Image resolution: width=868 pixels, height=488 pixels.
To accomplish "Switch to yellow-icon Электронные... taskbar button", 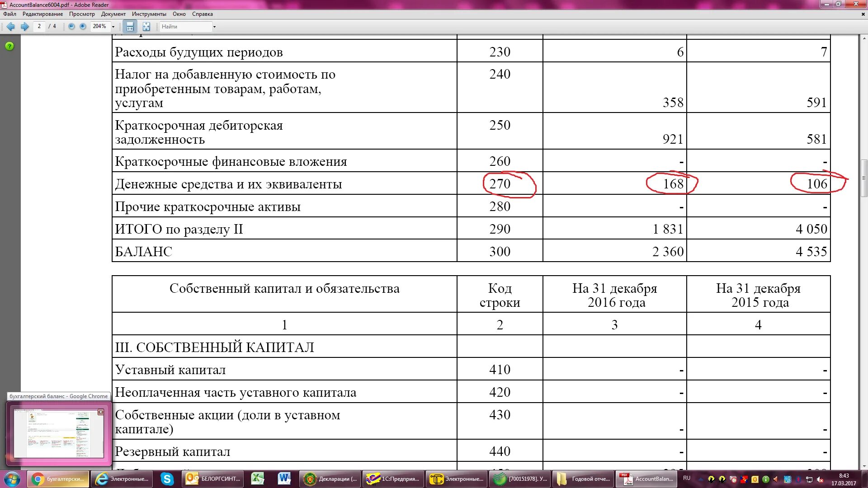I will click(x=457, y=479).
